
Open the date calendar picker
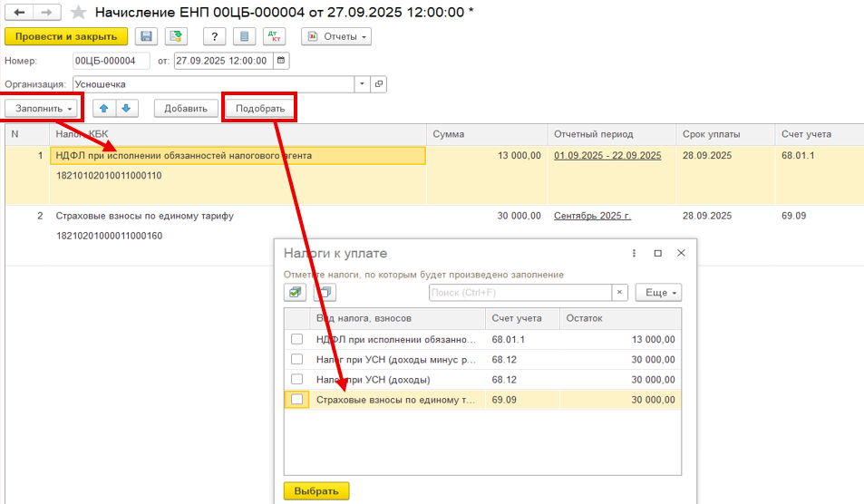280,61
